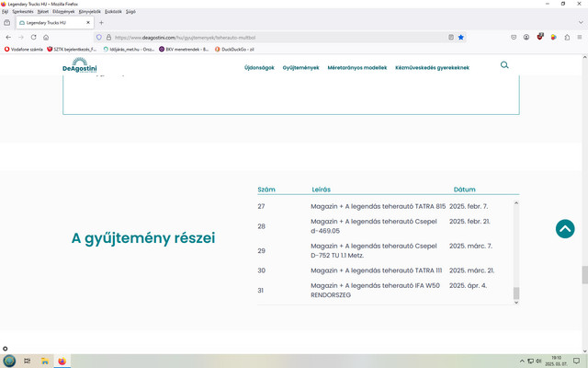Click the issue list scroll up arrow
Screen dimensions: 588x368
[516, 203]
